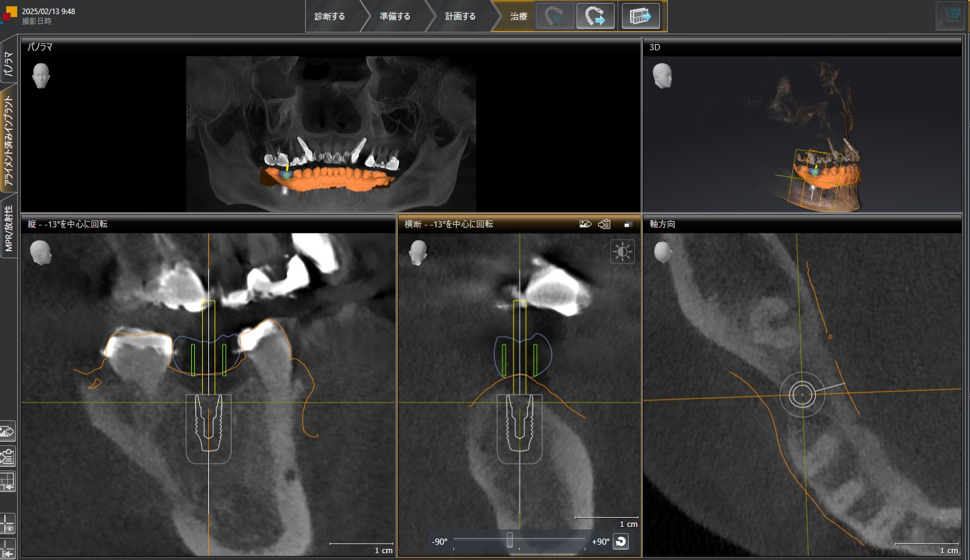The height and width of the screenshot is (560, 970).
Task: Click left sidebar clipboard export icon
Action: (7, 456)
